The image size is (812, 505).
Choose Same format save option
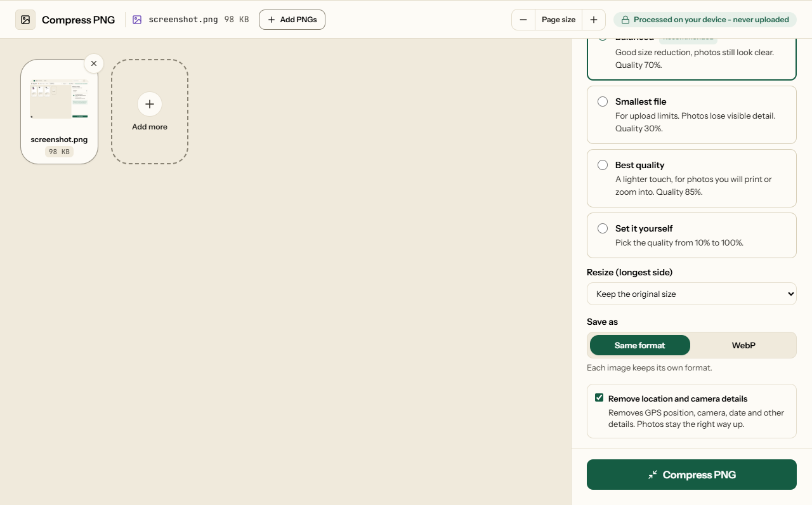pos(640,345)
